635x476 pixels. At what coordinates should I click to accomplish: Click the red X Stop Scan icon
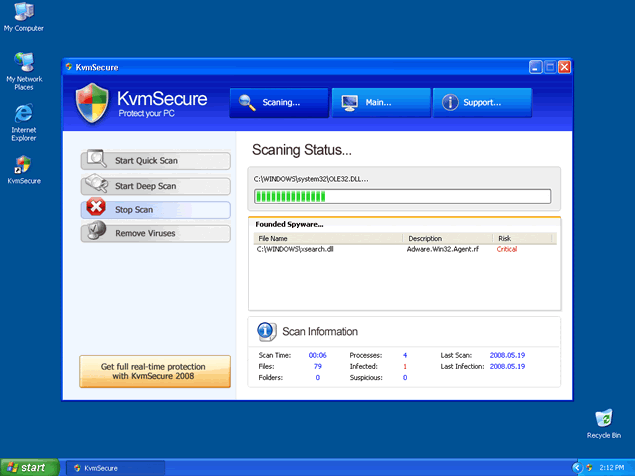coord(95,209)
